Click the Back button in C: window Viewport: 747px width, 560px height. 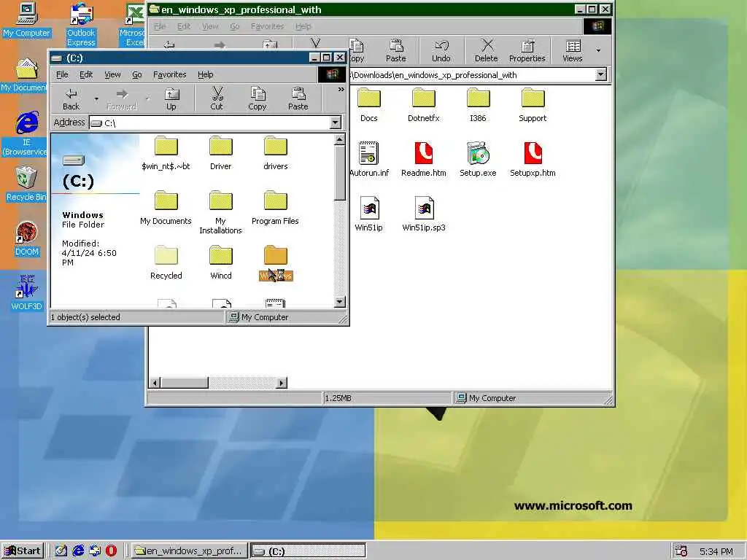(x=71, y=99)
